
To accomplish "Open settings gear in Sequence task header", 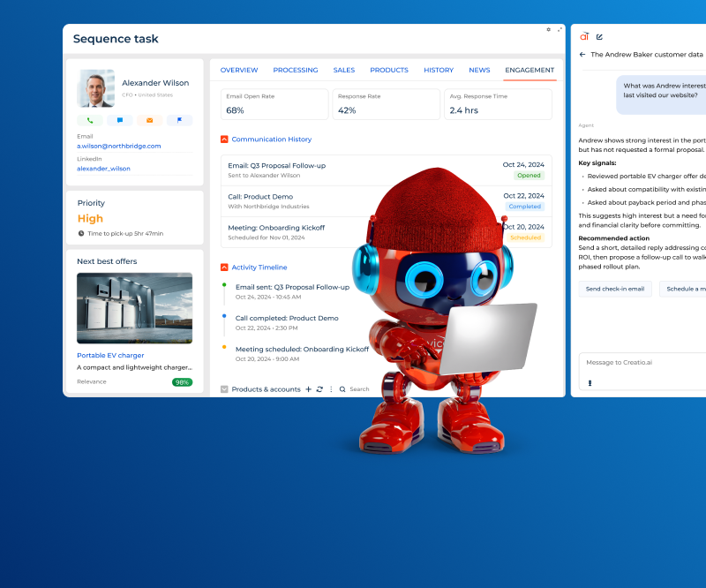I will (548, 30).
